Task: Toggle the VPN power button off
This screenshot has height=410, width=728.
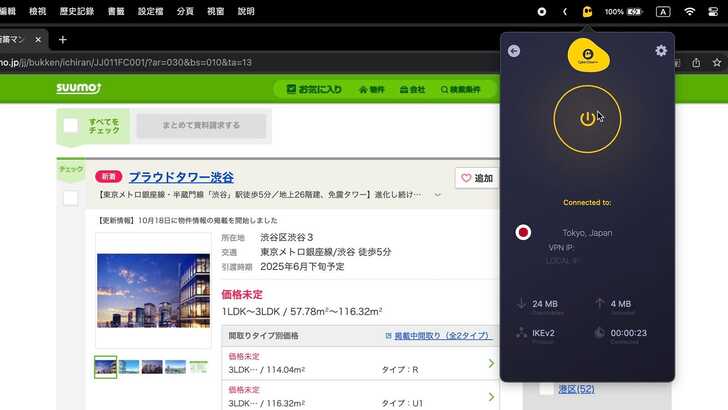Action: coord(587,119)
